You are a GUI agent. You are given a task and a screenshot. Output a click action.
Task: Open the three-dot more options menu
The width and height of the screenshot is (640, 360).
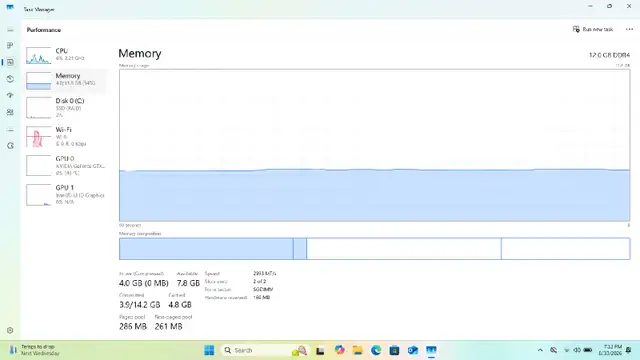(x=629, y=29)
